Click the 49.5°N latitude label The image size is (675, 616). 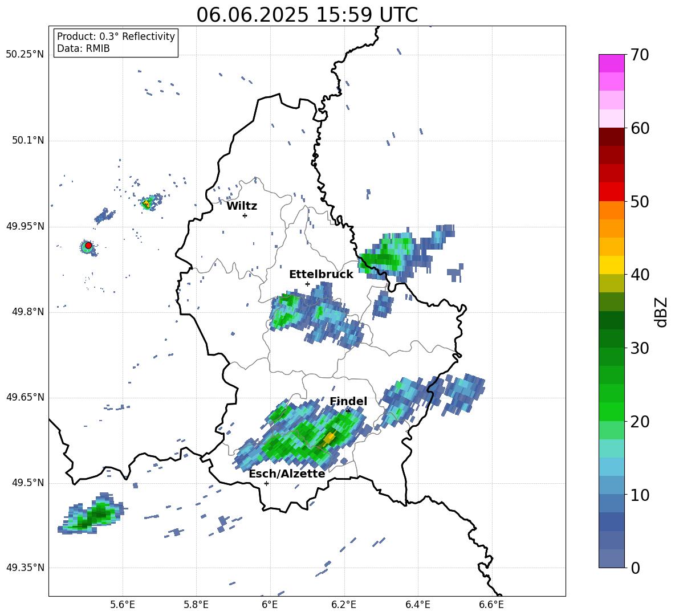click(27, 483)
